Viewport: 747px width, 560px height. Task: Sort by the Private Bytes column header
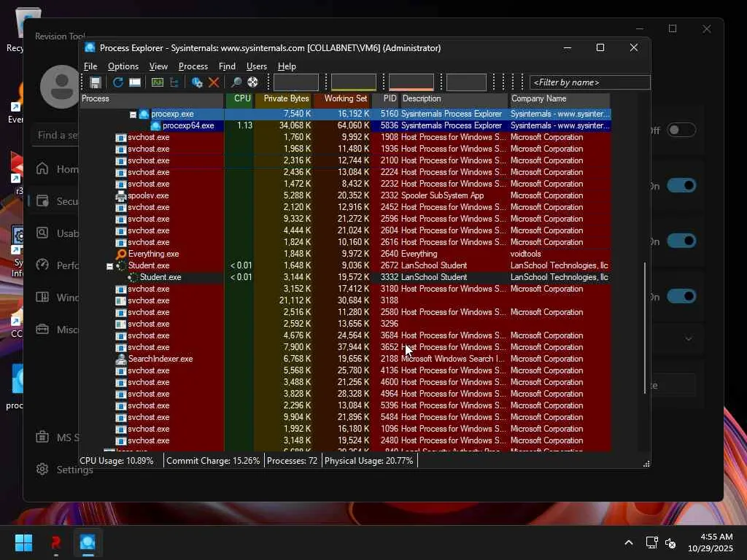[284, 98]
